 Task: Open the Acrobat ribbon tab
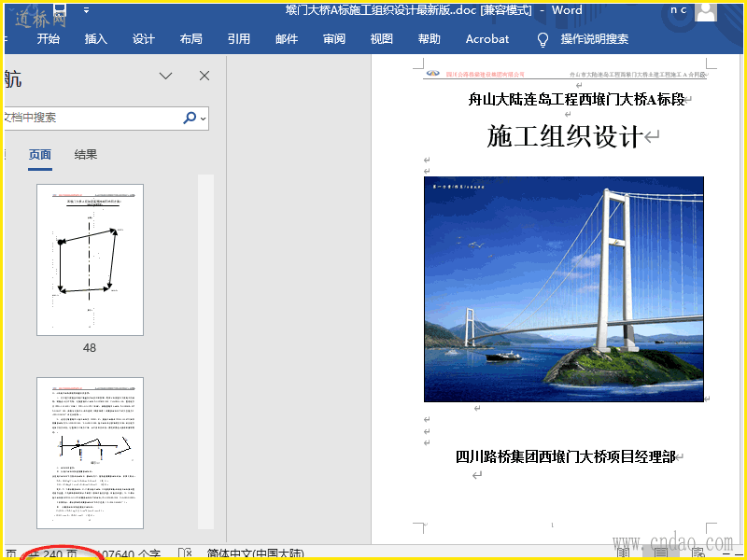click(487, 39)
